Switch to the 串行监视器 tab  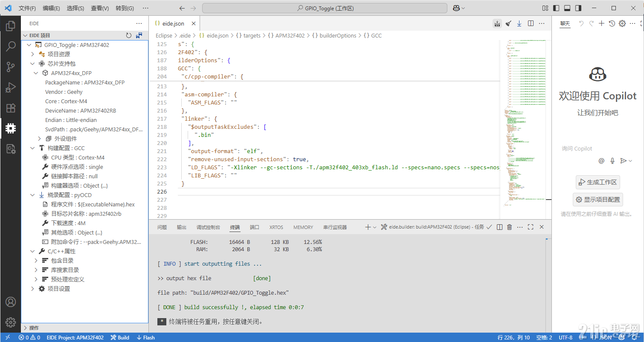335,227
